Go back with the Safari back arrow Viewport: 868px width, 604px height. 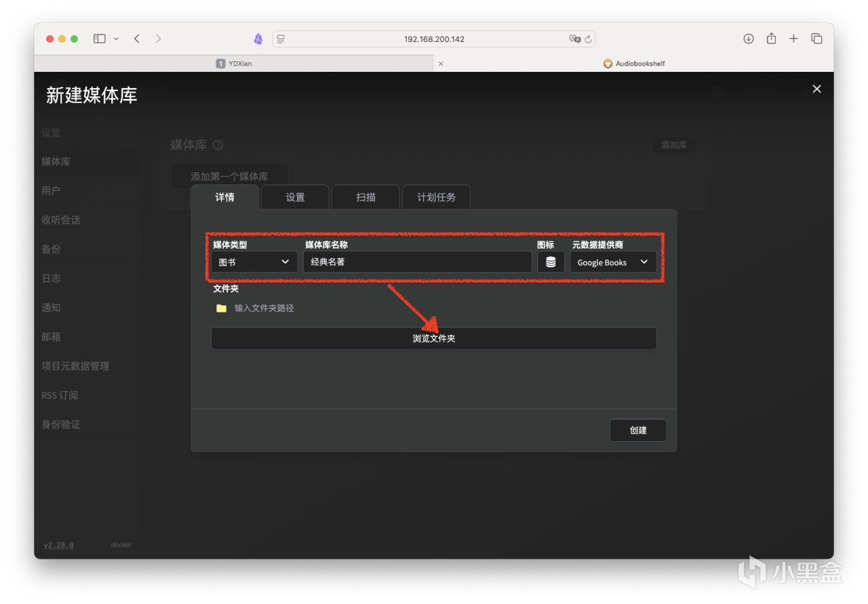(137, 39)
